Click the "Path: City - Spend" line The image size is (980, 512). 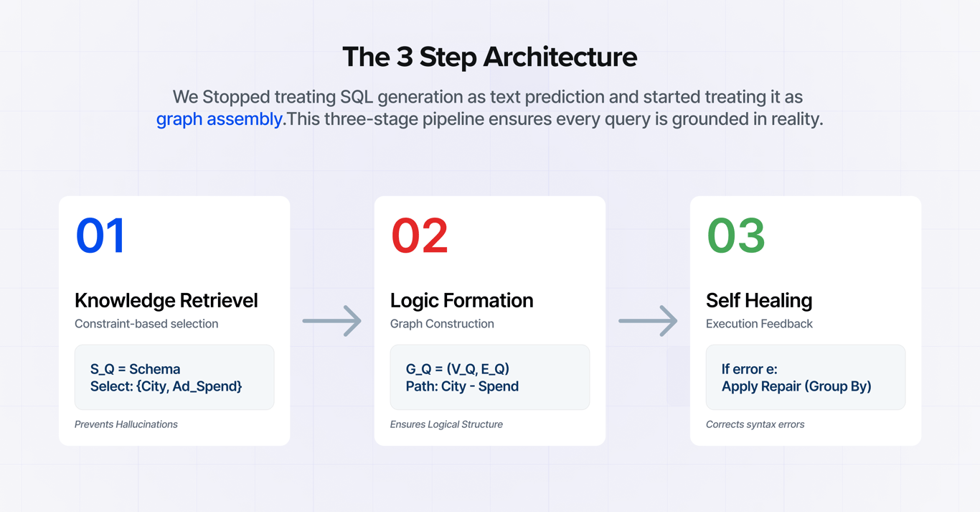coord(462,386)
